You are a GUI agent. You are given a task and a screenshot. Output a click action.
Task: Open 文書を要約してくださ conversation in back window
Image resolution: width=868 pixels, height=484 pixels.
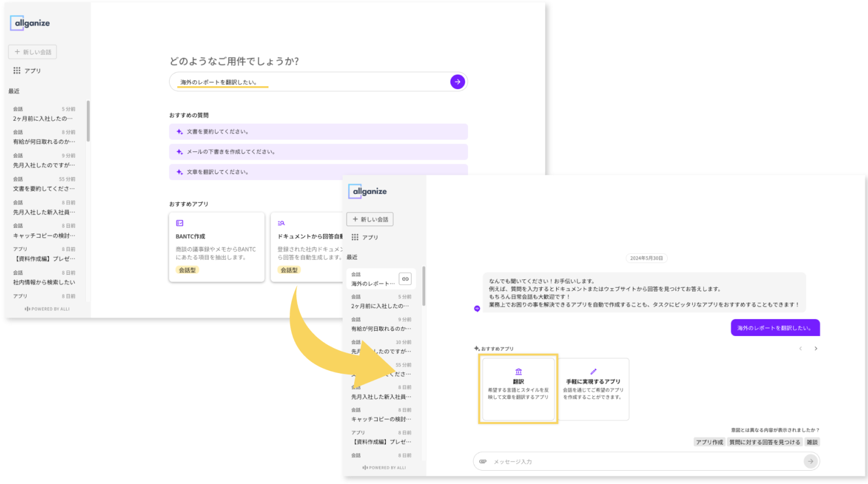coord(45,184)
